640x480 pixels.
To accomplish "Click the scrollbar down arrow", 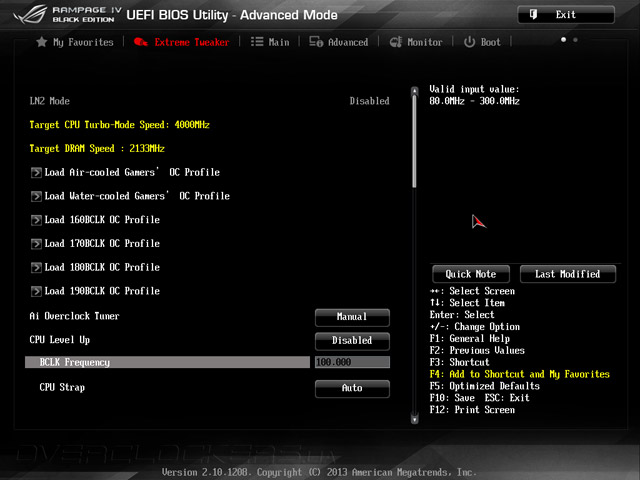I will pyautogui.click(x=415, y=419).
